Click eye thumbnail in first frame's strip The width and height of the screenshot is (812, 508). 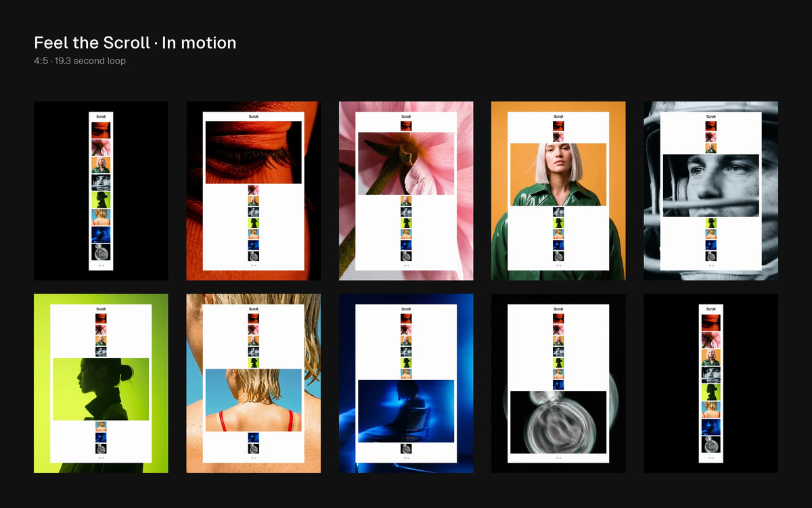tap(101, 131)
